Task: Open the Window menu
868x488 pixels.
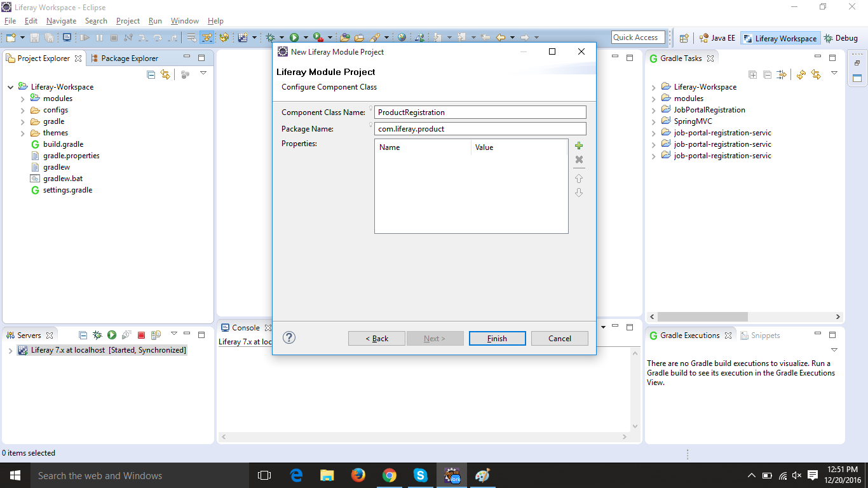Action: (x=184, y=20)
